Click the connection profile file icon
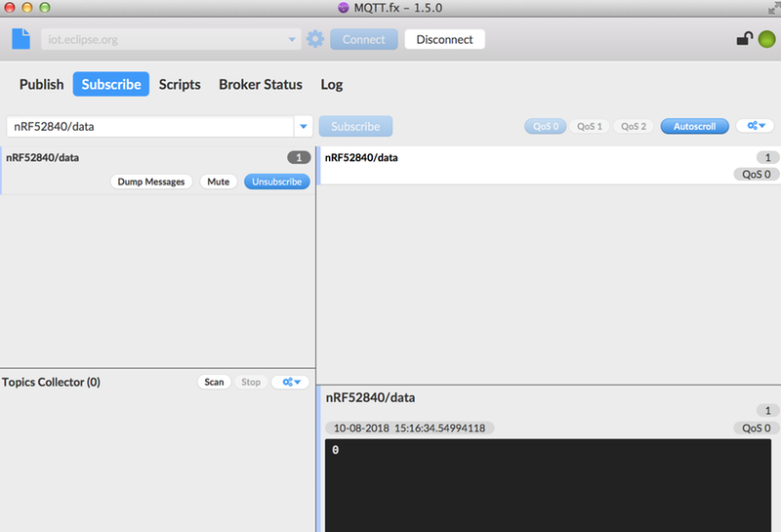Image resolution: width=781 pixels, height=532 pixels. coord(21,39)
